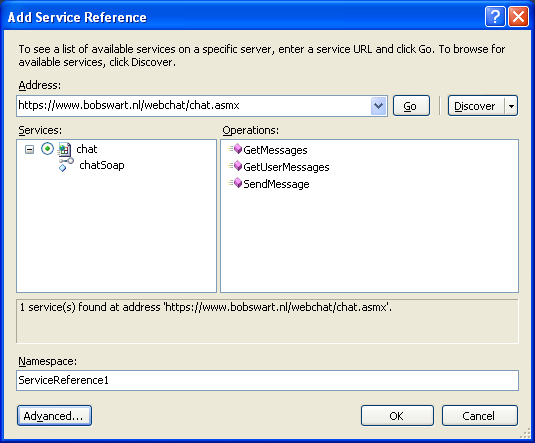Select the chatSoap tree item
This screenshot has width=535, height=443.
tap(102, 165)
